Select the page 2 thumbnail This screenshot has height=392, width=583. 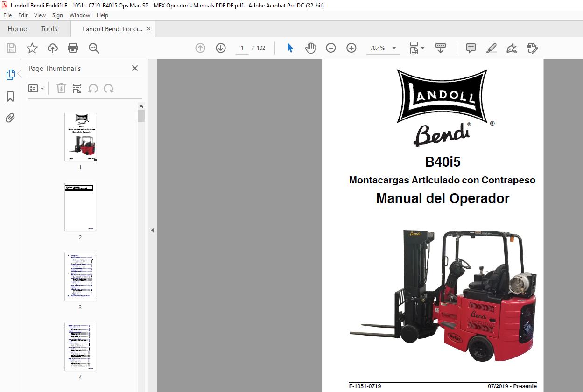(80, 207)
